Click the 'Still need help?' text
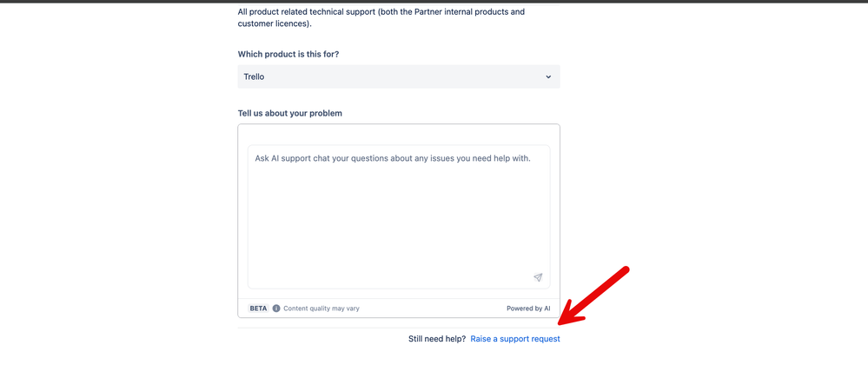The image size is (868, 385). (437, 339)
